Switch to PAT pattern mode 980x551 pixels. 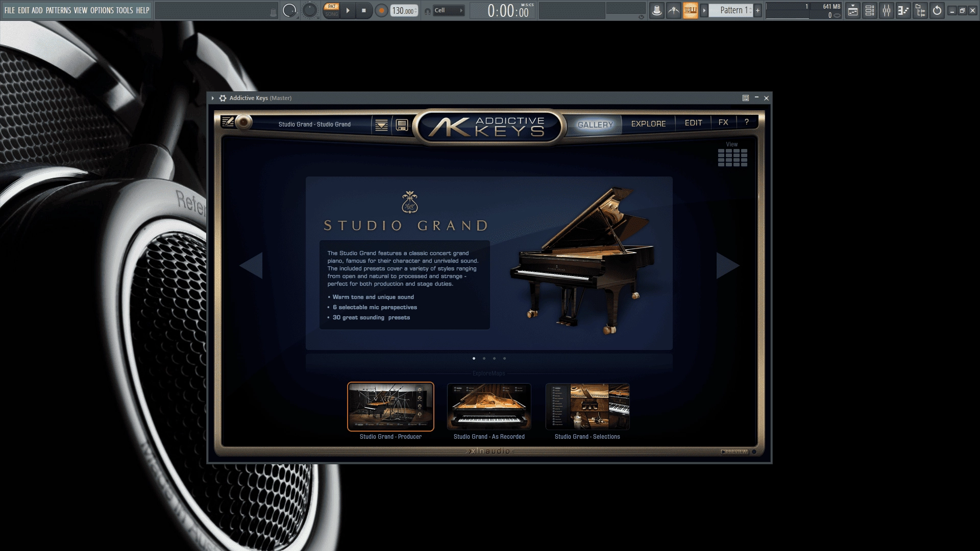coord(332,7)
